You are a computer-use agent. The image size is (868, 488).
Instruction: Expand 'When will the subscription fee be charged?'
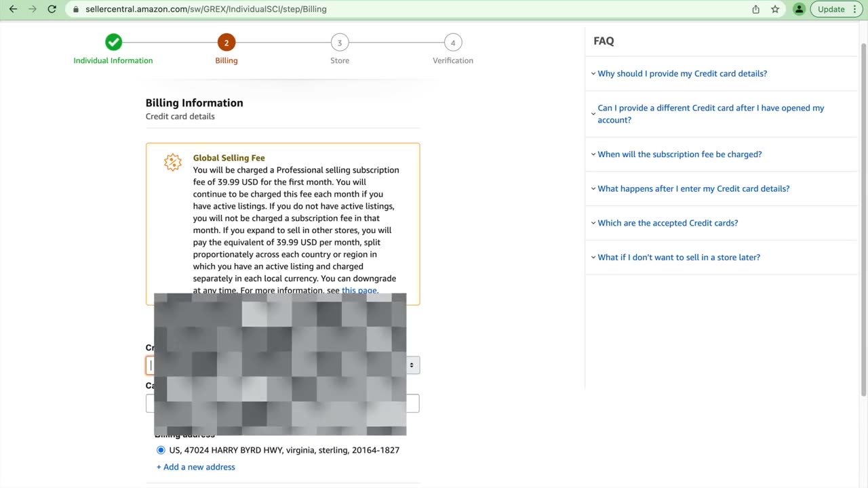(679, 155)
